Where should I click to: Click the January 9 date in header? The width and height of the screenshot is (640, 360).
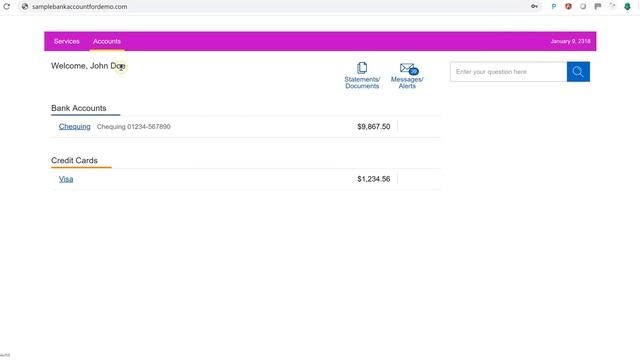click(570, 41)
